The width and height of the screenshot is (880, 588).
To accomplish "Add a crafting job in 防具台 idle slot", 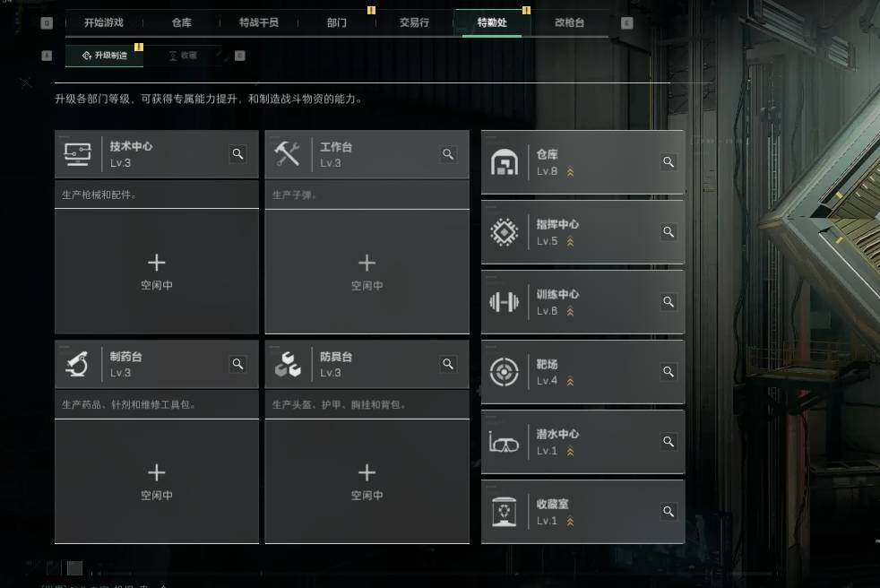I will coord(367,481).
